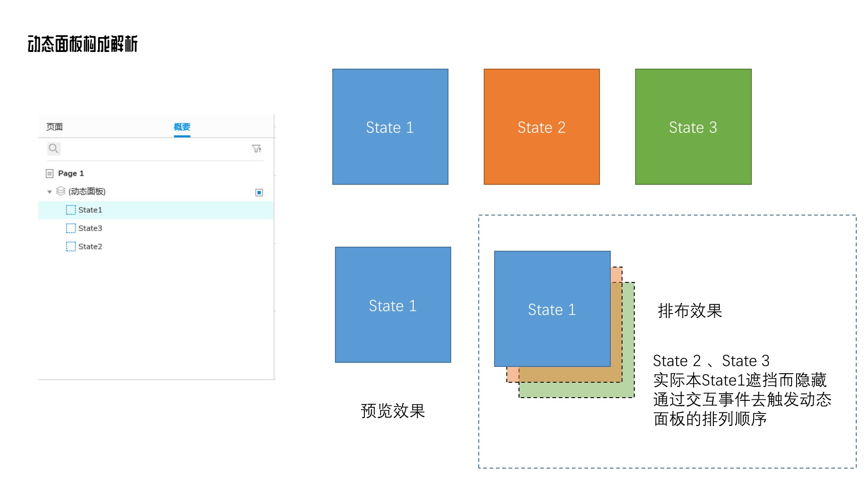Switch to the 页面 tab
Image resolution: width=868 pixels, height=488 pixels.
pyautogui.click(x=55, y=127)
